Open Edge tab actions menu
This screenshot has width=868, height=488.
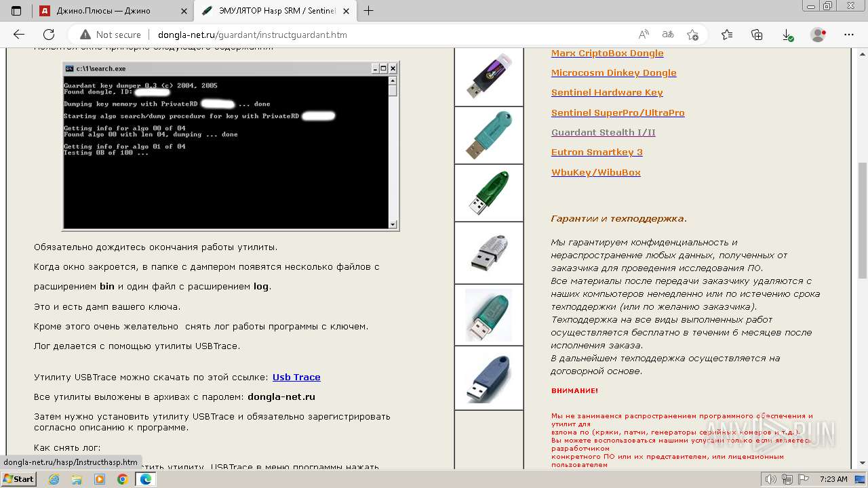(x=16, y=11)
